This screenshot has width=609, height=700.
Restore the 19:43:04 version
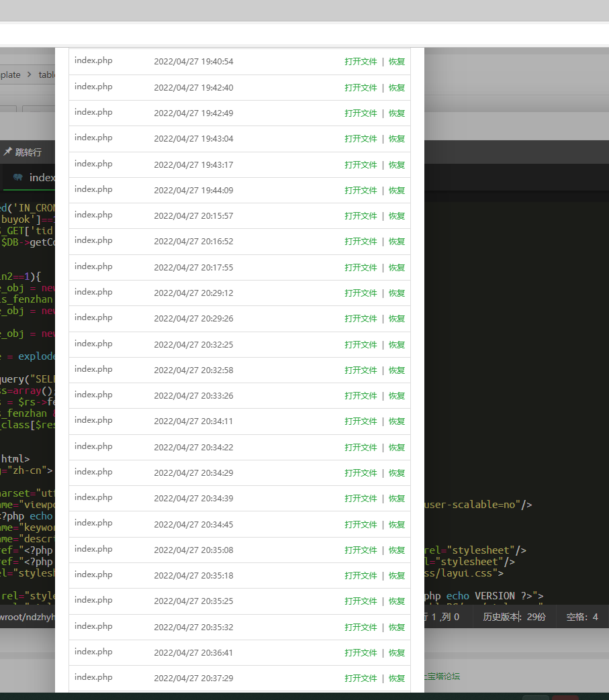coord(396,139)
